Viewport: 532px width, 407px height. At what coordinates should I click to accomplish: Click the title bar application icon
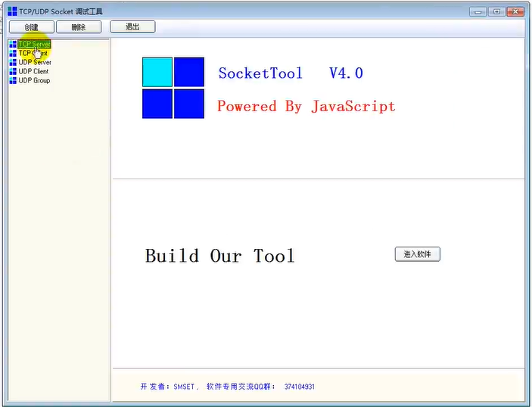click(x=12, y=11)
